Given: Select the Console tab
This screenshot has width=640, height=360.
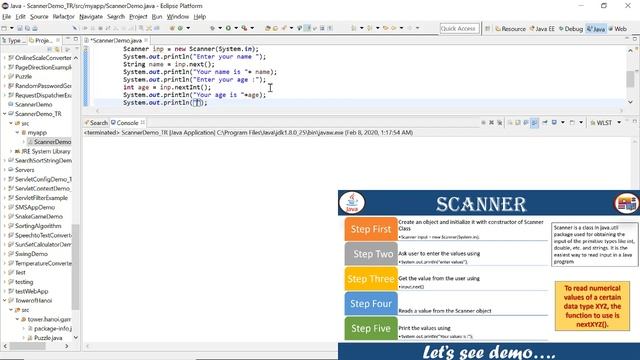Looking at the screenshot, I should [127, 122].
